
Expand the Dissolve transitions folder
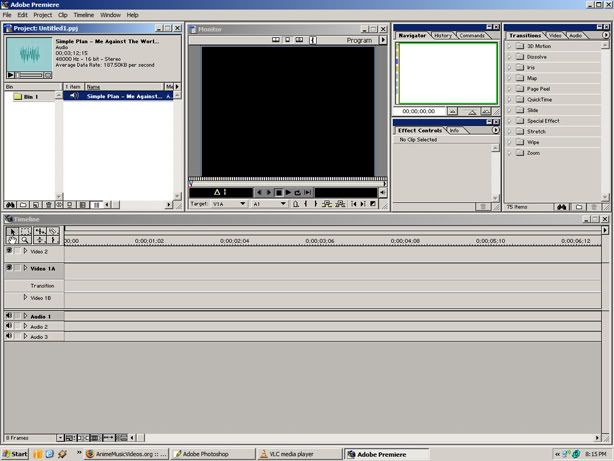point(510,57)
